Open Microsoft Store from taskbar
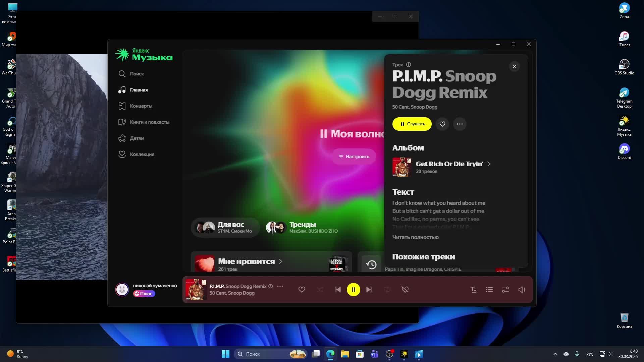This screenshot has height=362, width=644. tap(360, 354)
